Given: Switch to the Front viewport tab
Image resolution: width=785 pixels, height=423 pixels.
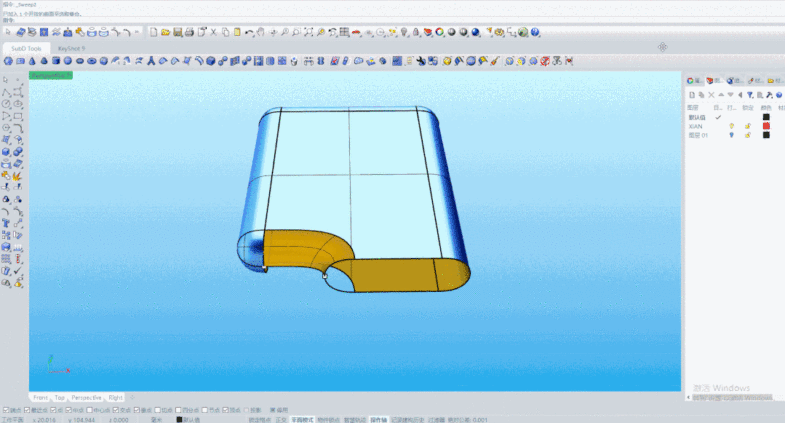Looking at the screenshot, I should [40, 397].
